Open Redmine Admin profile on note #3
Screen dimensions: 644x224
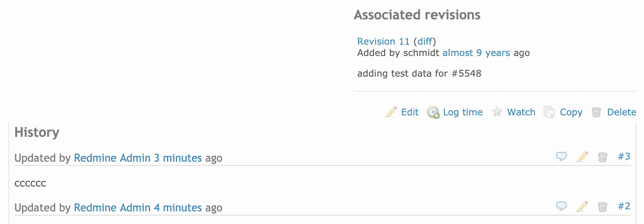[112, 158]
